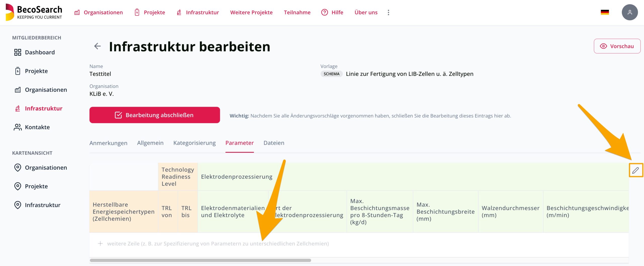Open Kontakte in the sidebar

click(x=37, y=127)
